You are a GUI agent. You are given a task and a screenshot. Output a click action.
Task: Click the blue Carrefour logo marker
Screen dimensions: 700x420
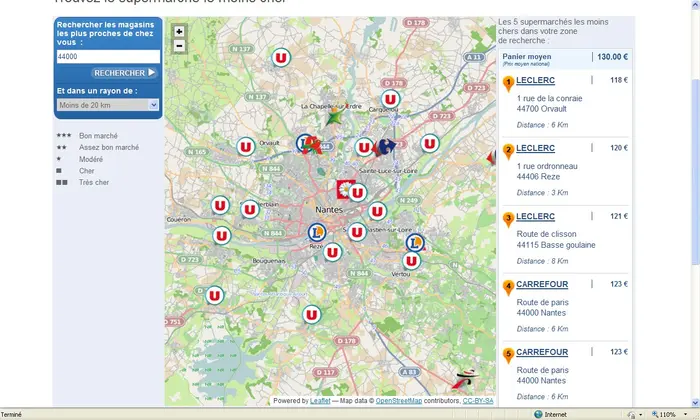click(387, 146)
